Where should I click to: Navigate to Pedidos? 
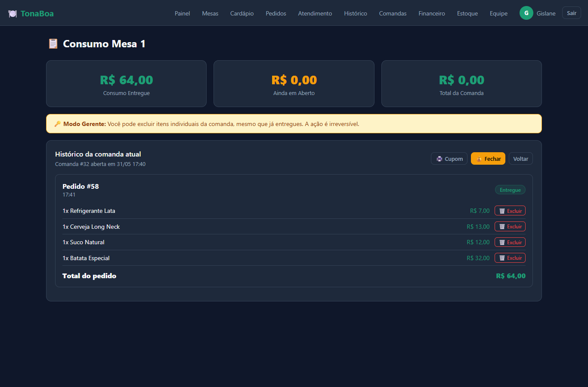[276, 13]
